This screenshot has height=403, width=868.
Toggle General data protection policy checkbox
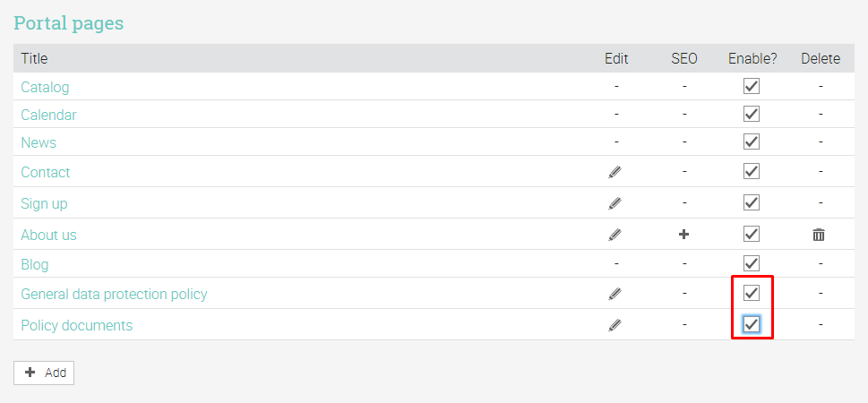[752, 293]
